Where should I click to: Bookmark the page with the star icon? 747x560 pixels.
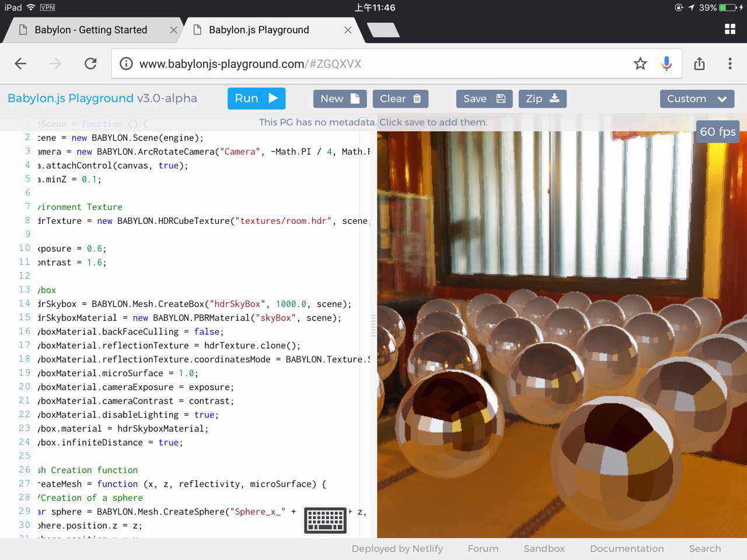pos(640,64)
